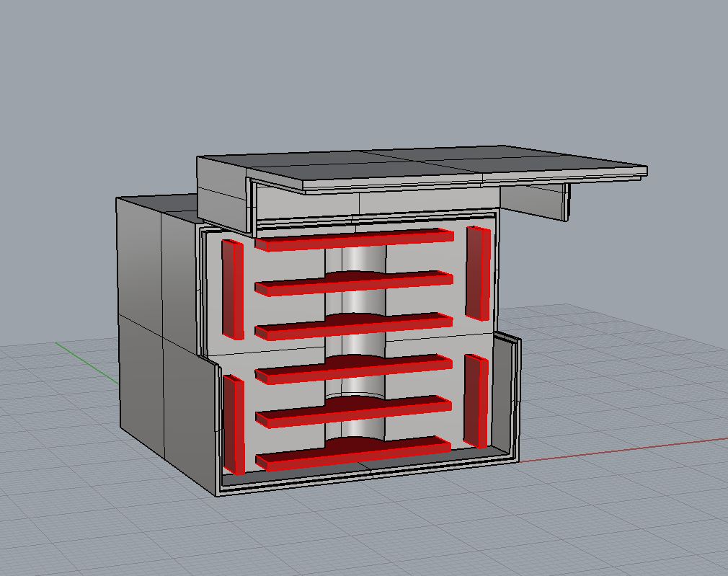Select the fourth red shelf from top
728x576 pixels.
click(x=354, y=369)
